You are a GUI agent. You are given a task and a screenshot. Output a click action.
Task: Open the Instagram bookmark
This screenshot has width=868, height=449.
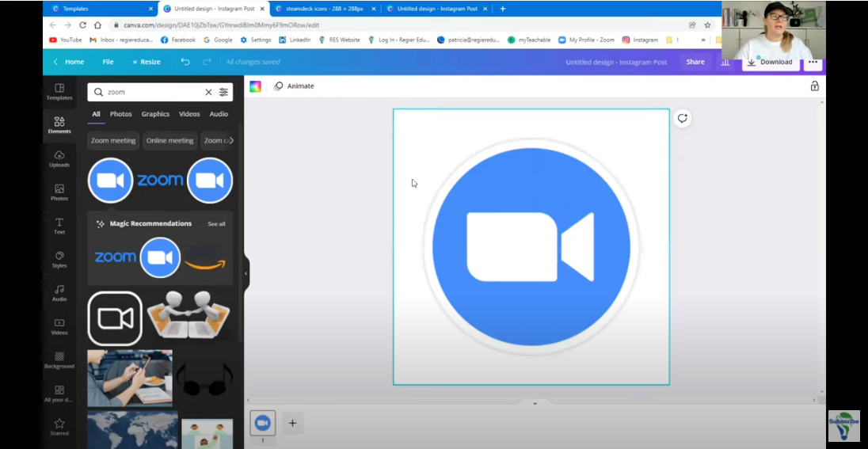point(641,40)
